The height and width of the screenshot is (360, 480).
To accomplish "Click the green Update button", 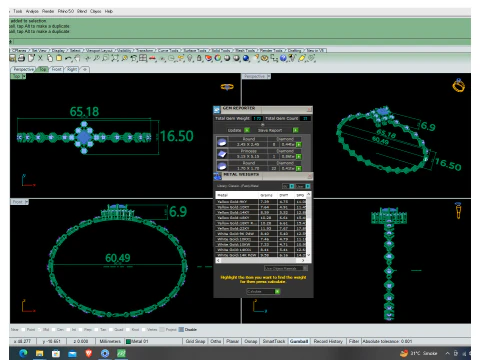I will [247, 130].
